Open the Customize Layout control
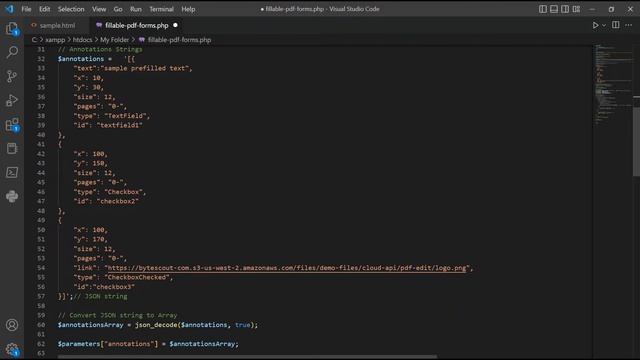 tap(576, 9)
